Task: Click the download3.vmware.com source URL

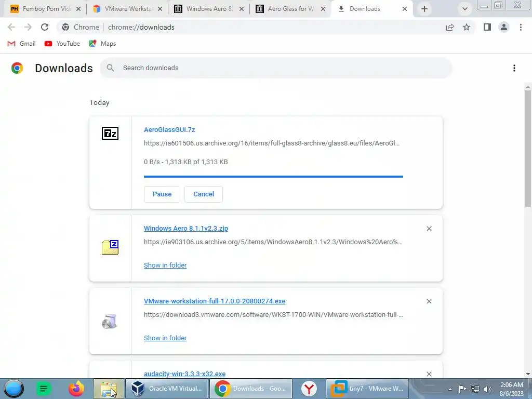Action: pos(273,314)
